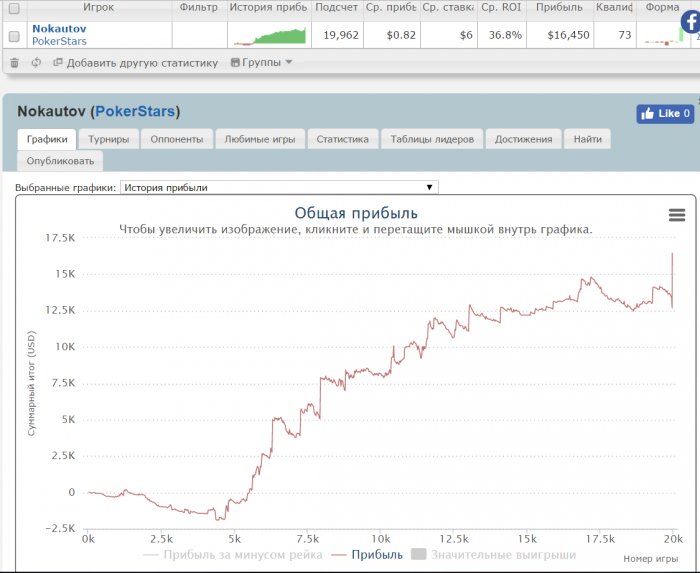Click the $16,450 profit value

568,35
